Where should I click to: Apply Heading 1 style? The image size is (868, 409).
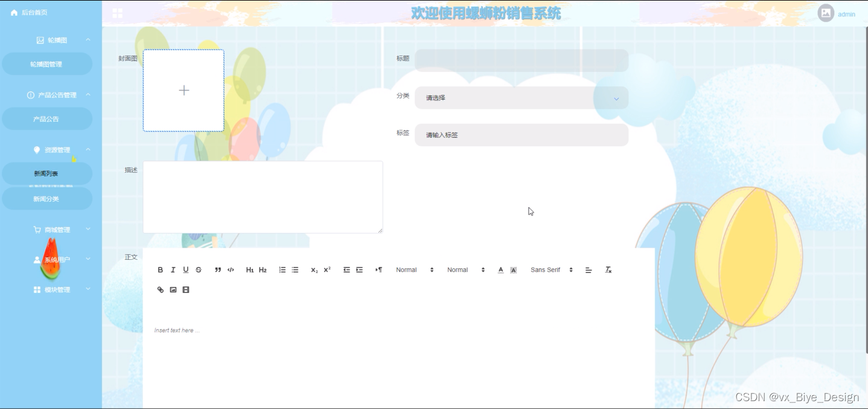pyautogui.click(x=250, y=270)
